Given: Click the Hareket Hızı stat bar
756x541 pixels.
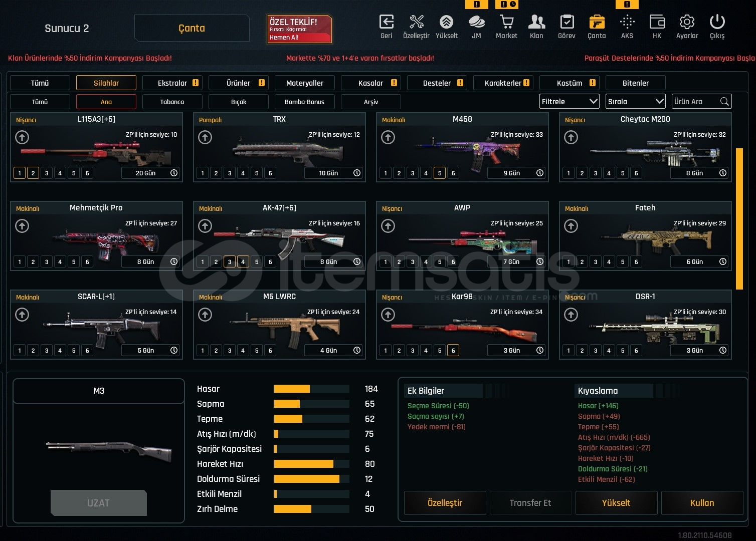Looking at the screenshot, I should tap(311, 464).
